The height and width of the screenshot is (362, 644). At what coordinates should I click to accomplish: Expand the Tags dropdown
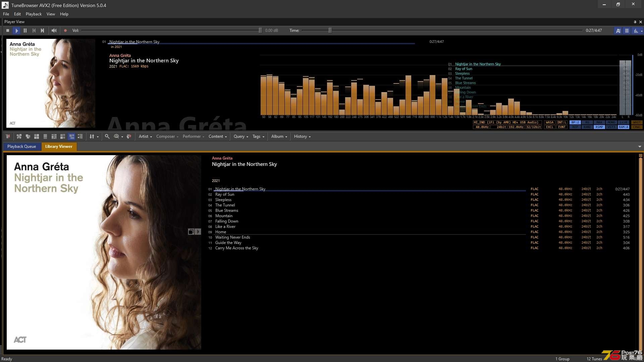tap(258, 136)
